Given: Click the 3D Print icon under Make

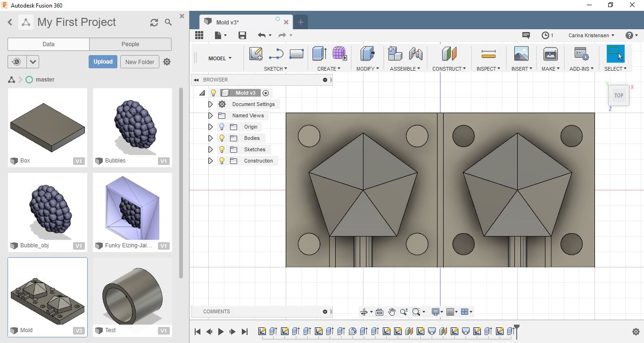Looking at the screenshot, I should tap(550, 54).
